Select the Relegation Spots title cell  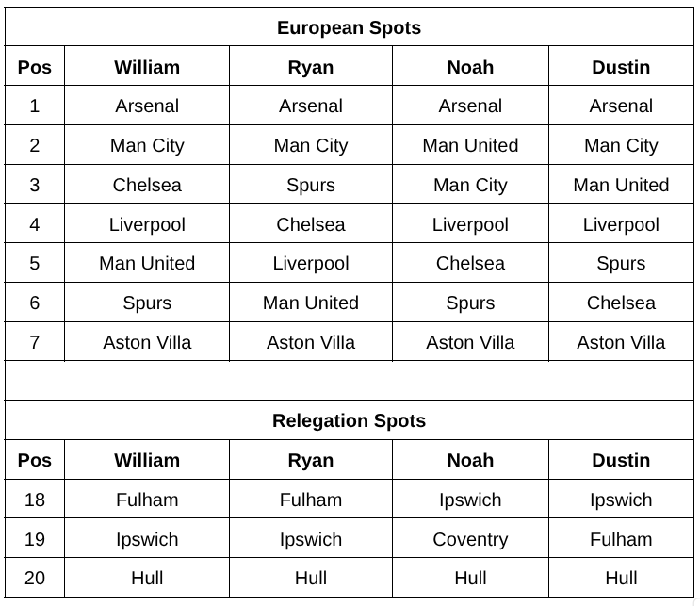[350, 420]
